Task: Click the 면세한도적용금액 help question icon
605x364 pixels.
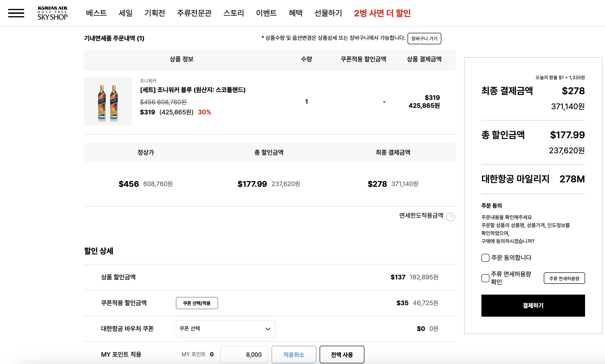Action: coord(450,217)
